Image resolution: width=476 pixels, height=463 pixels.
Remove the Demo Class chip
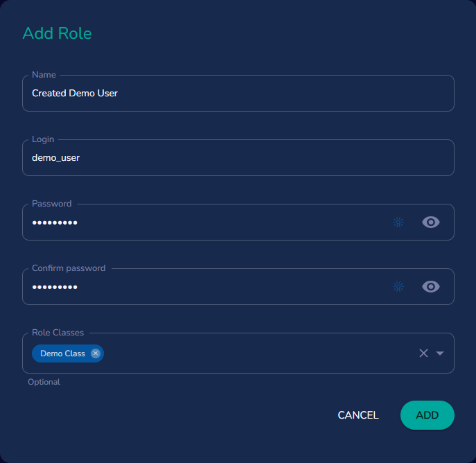click(x=96, y=353)
